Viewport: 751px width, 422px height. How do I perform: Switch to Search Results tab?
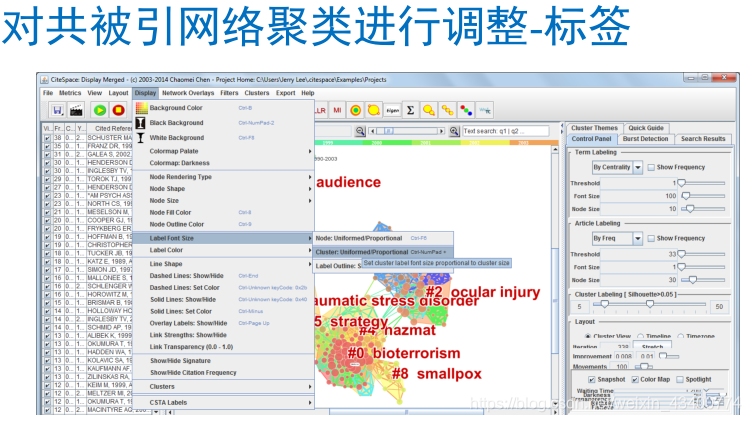coord(703,139)
